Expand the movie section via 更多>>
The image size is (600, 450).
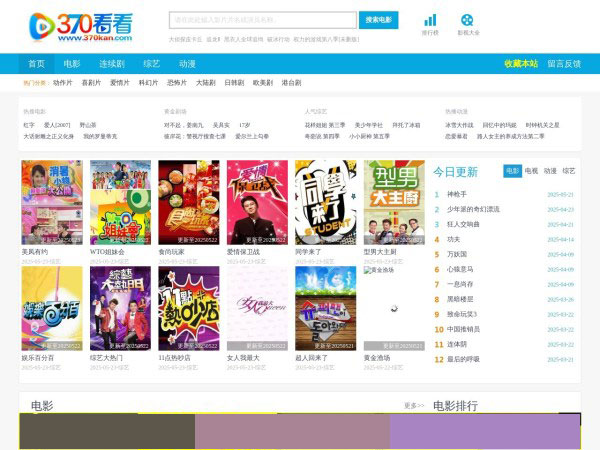[413, 406]
